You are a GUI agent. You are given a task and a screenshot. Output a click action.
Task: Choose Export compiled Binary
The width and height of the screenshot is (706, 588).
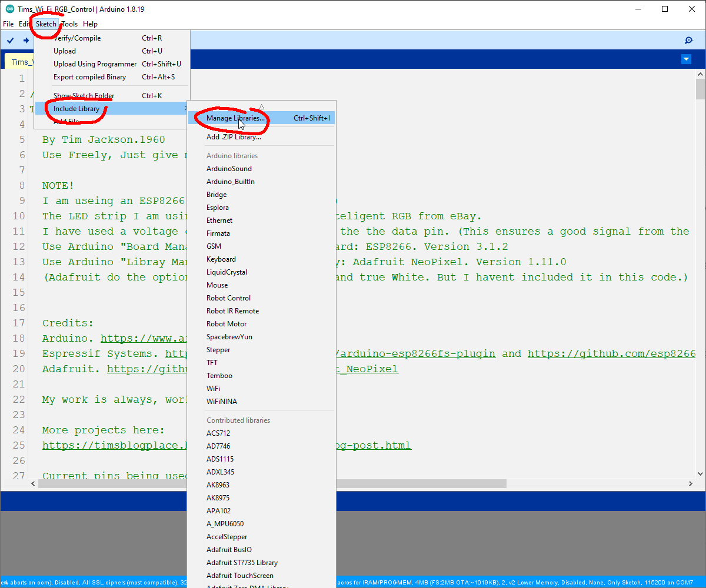[112, 77]
